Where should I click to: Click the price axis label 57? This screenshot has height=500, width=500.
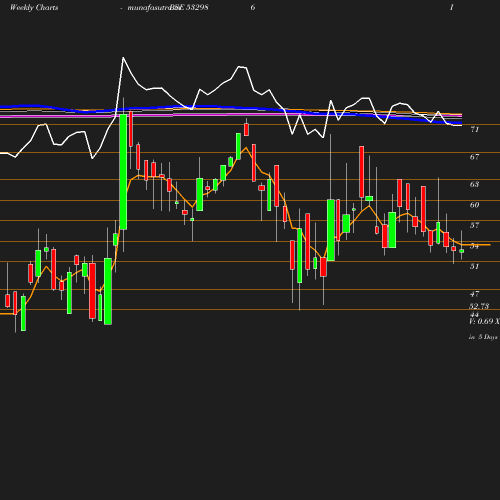click(475, 225)
